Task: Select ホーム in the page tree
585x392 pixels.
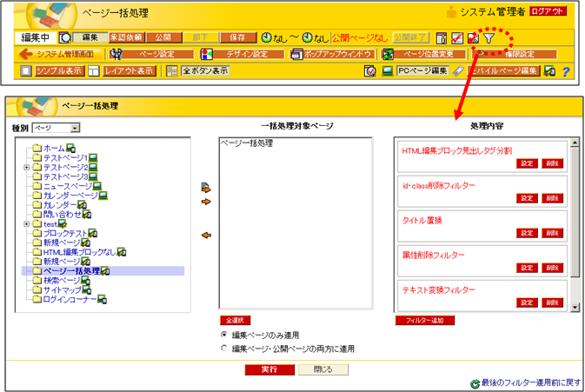Action: pyautogui.click(x=54, y=149)
